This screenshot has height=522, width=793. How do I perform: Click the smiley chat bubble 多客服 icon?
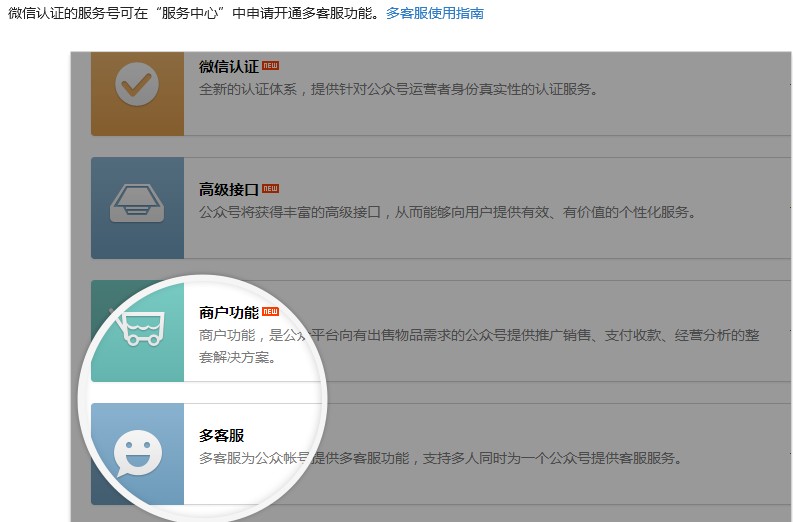(137, 454)
